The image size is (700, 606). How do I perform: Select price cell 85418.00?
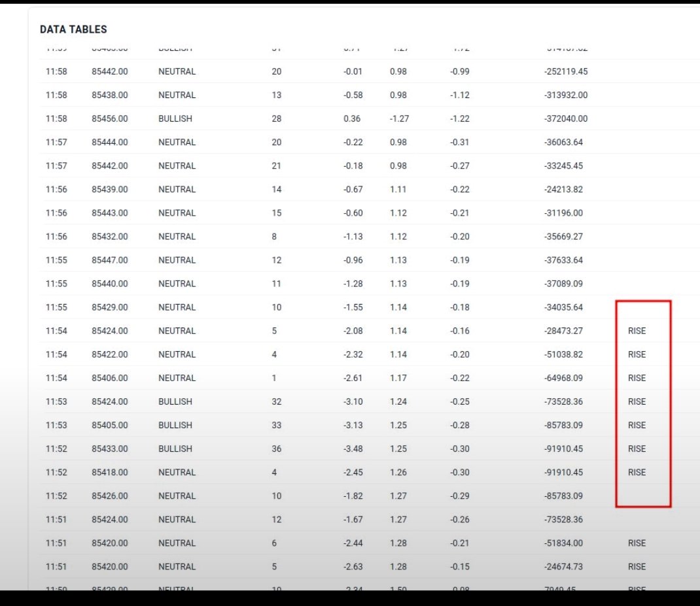point(110,472)
